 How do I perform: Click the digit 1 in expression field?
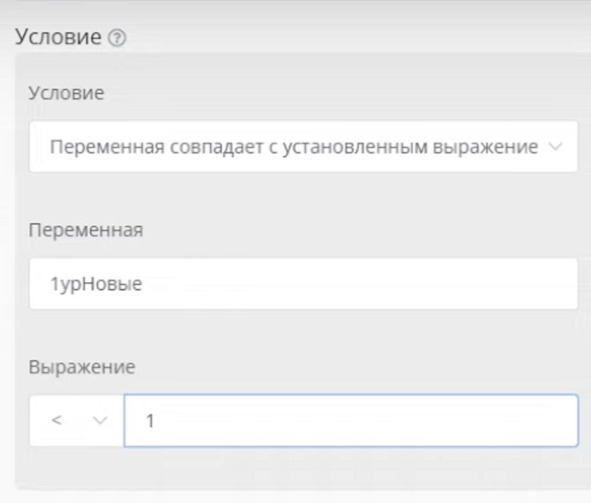pos(150,421)
